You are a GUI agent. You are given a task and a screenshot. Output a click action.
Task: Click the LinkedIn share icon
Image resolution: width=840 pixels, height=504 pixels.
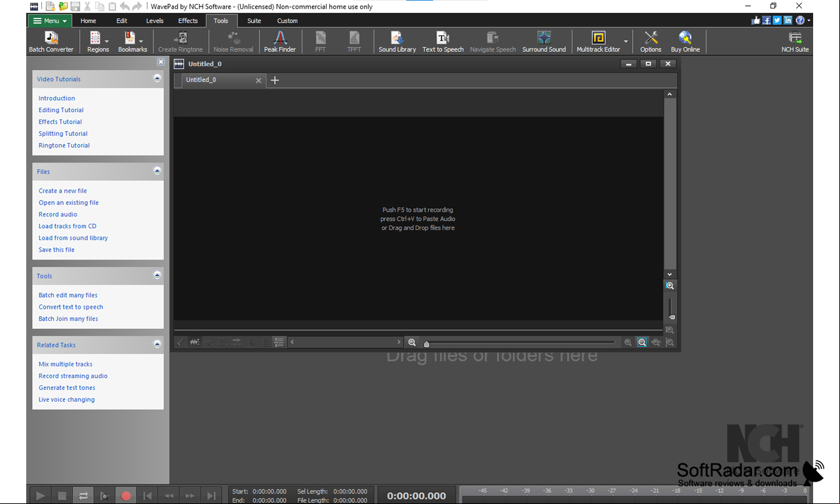[788, 20]
